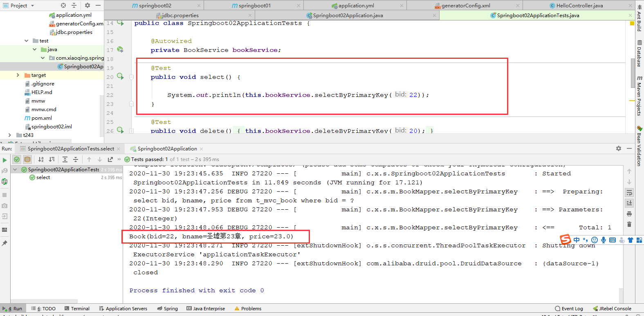Open the Springboot02Application.java tab
644x316 pixels.
coord(345,15)
